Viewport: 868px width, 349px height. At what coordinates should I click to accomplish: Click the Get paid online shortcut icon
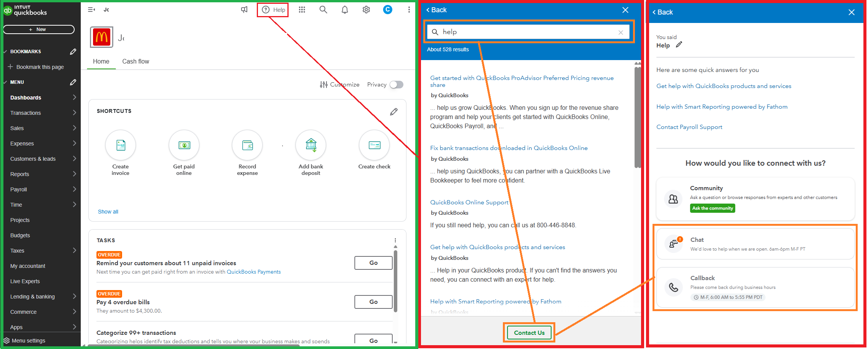tap(184, 145)
